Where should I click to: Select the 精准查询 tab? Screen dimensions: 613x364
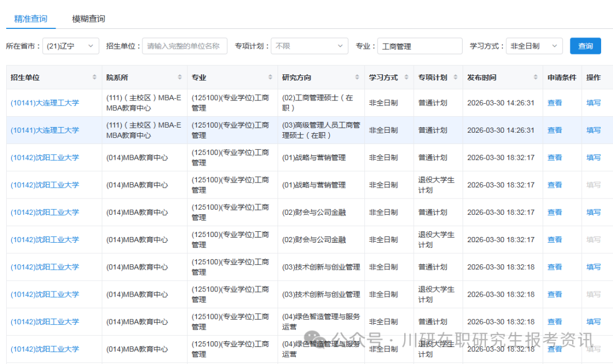click(x=30, y=18)
